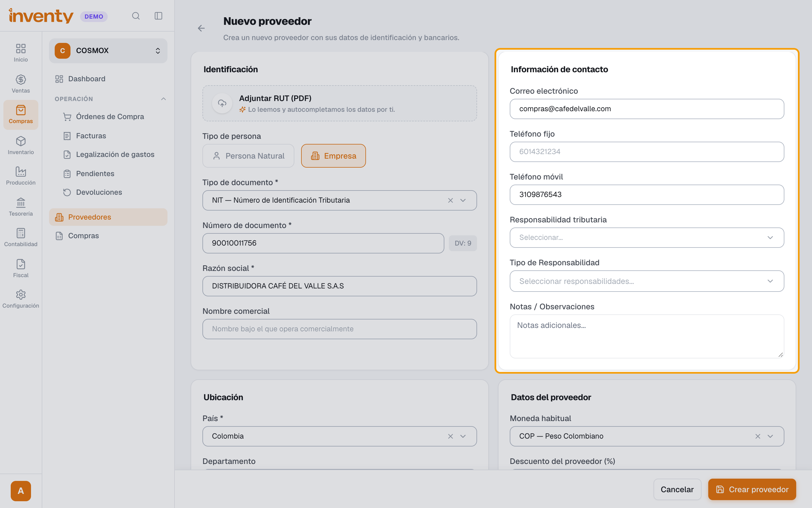Open the COSMOX company switcher
This screenshot has width=812, height=508.
108,51
